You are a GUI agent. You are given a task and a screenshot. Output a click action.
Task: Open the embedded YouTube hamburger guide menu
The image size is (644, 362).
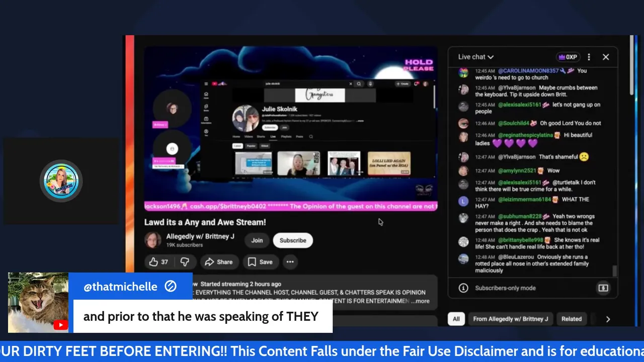point(206,83)
